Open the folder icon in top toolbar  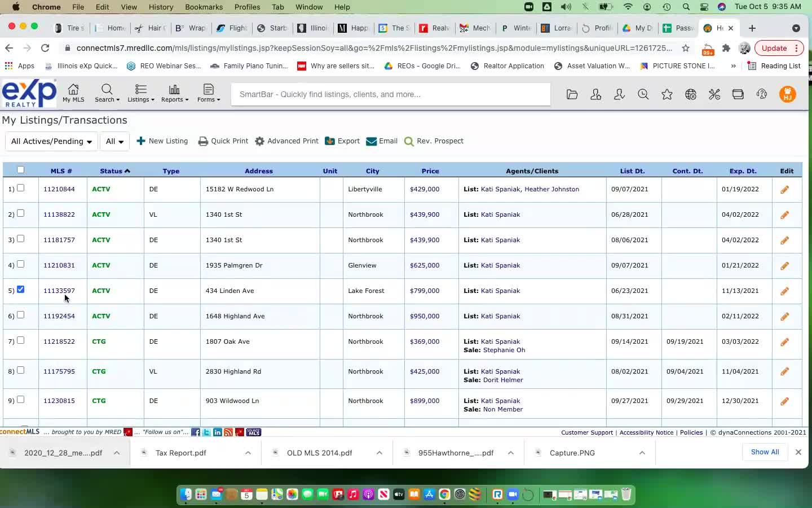pos(572,94)
